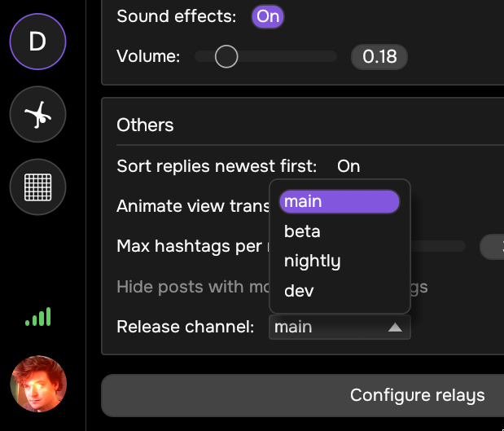
Task: Click the Animate view transitions label
Action: point(192,206)
